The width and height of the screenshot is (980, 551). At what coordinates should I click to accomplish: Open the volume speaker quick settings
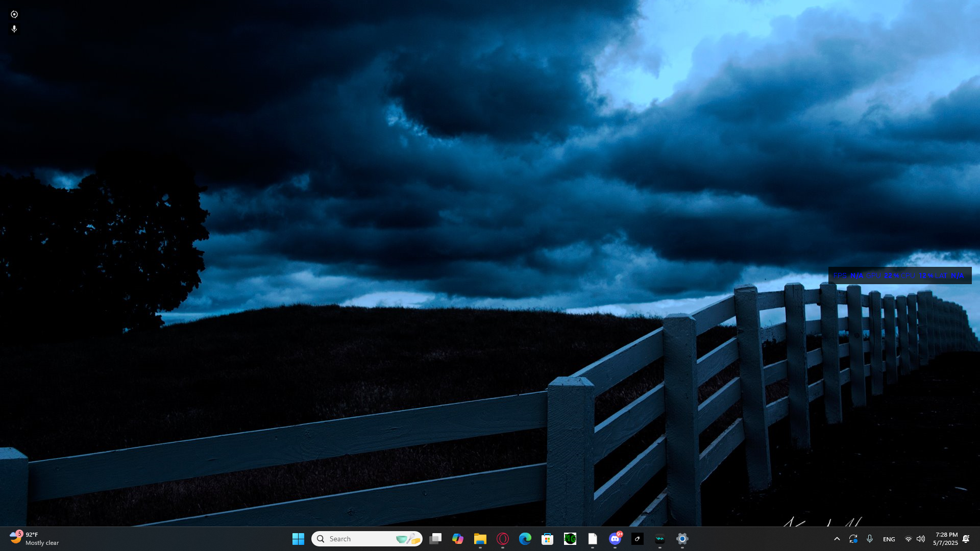[x=921, y=539]
